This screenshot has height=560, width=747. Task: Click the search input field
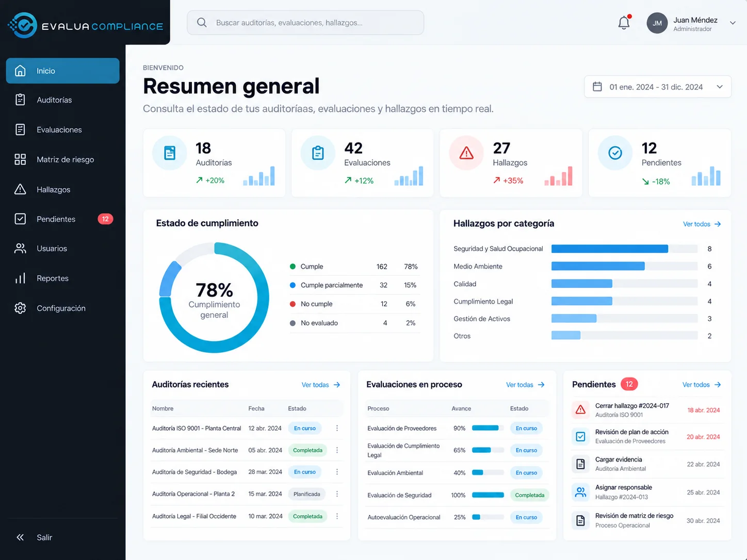(x=305, y=23)
